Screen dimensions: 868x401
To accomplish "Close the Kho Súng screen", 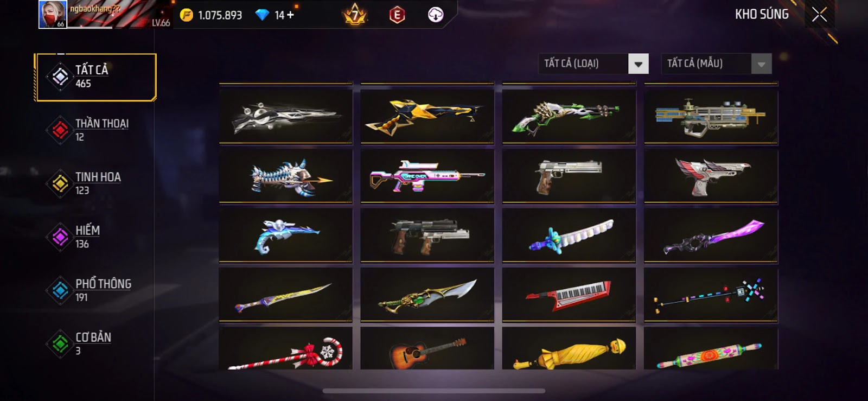I will click(x=819, y=15).
